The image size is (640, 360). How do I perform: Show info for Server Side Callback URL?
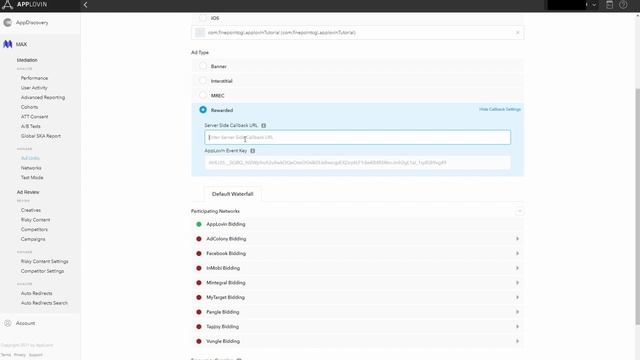[264, 126]
